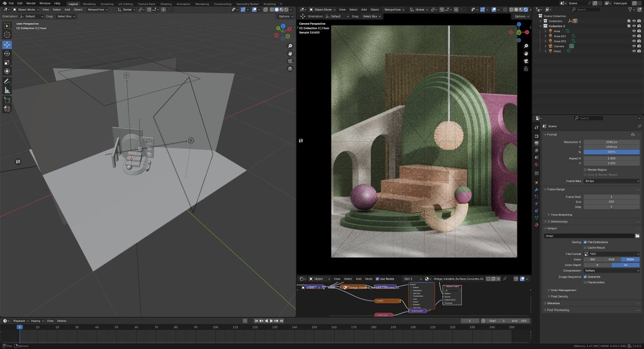Open the Global orientation dropdown in left viewport
Viewport: 644px width, 349px height.
pos(126,9)
